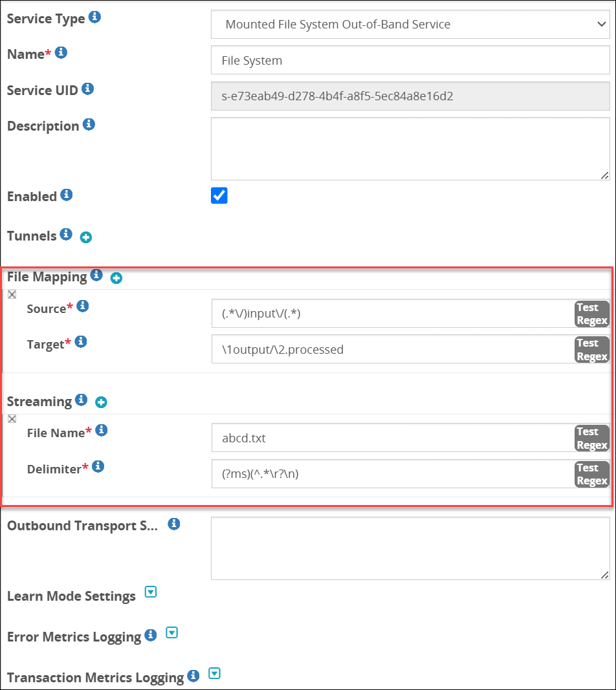Open Target field info icon
616x690 pixels.
[x=81, y=341]
